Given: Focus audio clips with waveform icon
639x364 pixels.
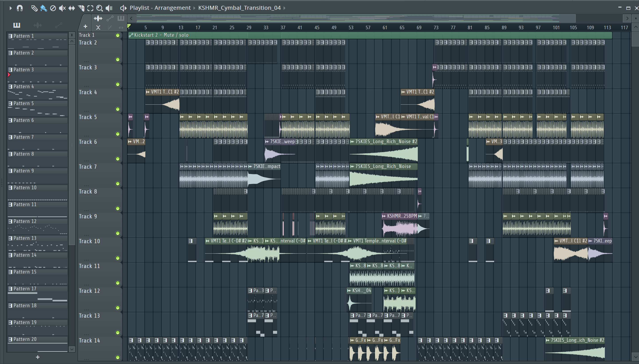Looking at the screenshot, I should [98, 18].
